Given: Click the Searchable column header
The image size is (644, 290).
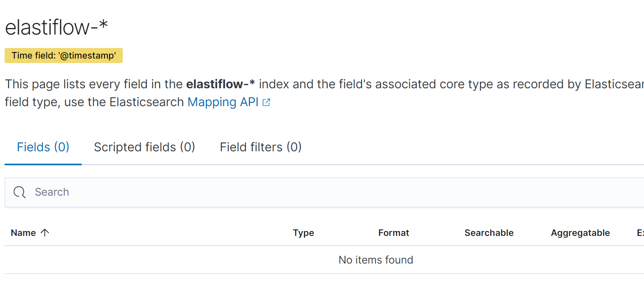Looking at the screenshot, I should point(489,233).
